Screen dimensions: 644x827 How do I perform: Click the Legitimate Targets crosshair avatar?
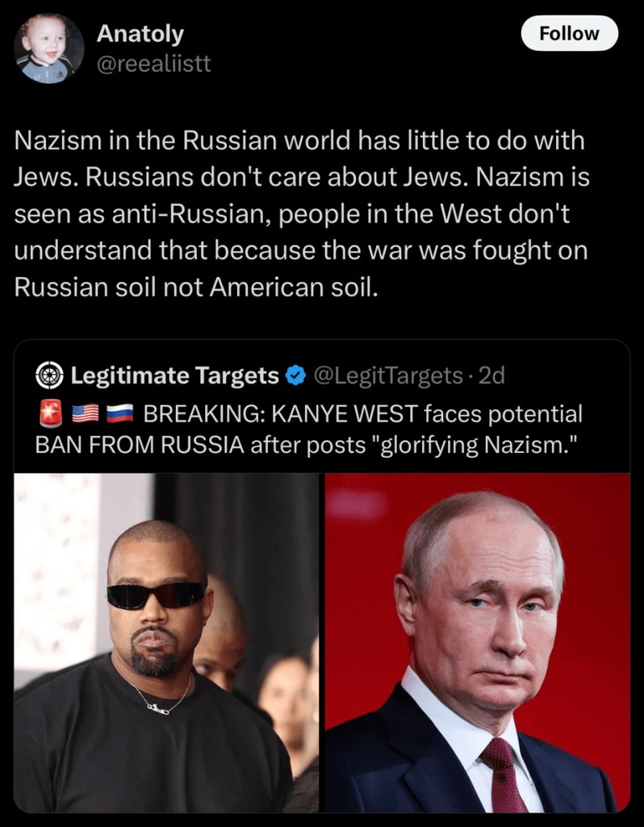click(49, 376)
